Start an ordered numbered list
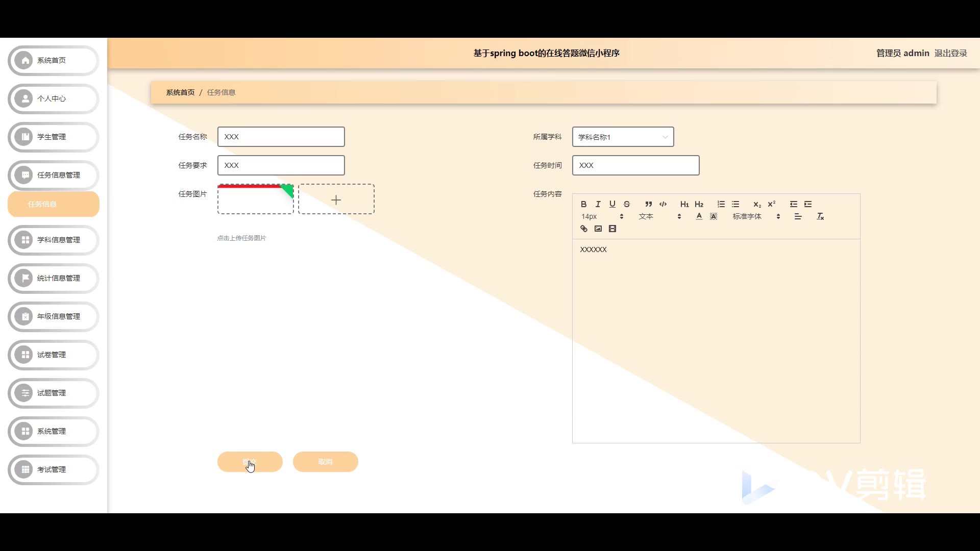This screenshot has width=980, height=551. coord(721,204)
